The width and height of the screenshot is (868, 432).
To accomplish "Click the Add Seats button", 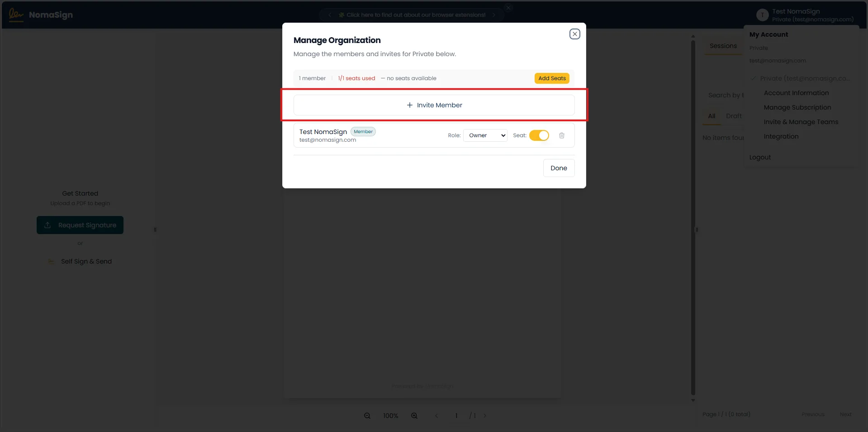I will (552, 78).
